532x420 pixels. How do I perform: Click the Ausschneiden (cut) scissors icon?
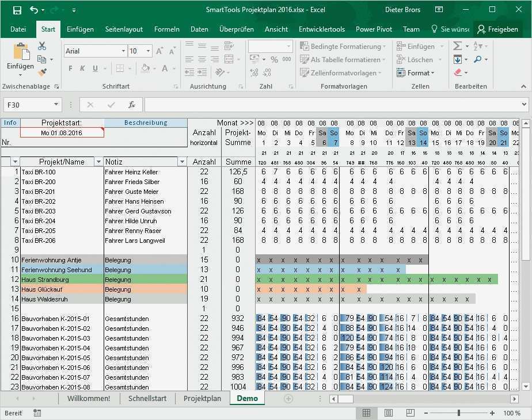[42, 45]
